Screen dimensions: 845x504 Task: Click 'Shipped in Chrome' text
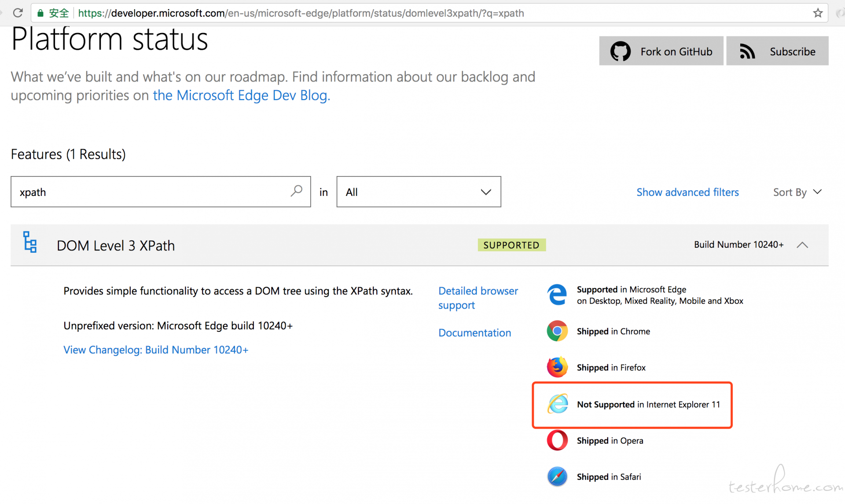click(613, 331)
